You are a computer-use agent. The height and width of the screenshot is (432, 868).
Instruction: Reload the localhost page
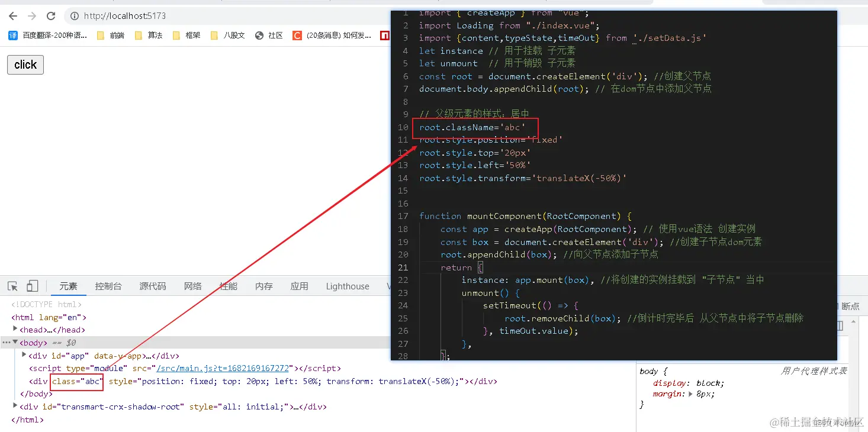coord(51,16)
